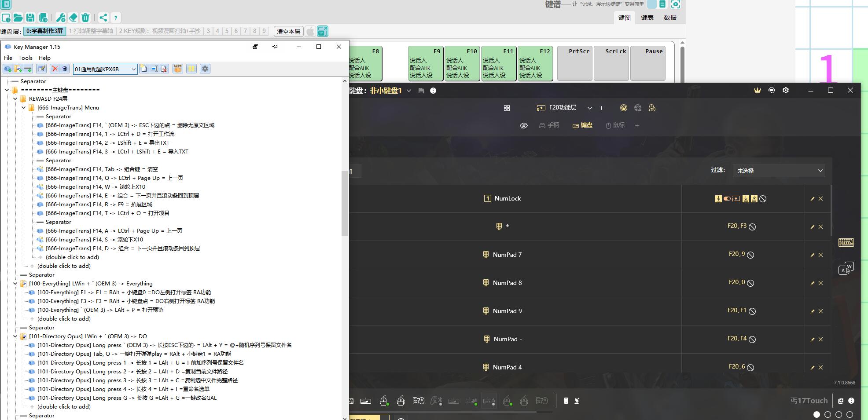Click the 清空本层 button

[x=288, y=32]
